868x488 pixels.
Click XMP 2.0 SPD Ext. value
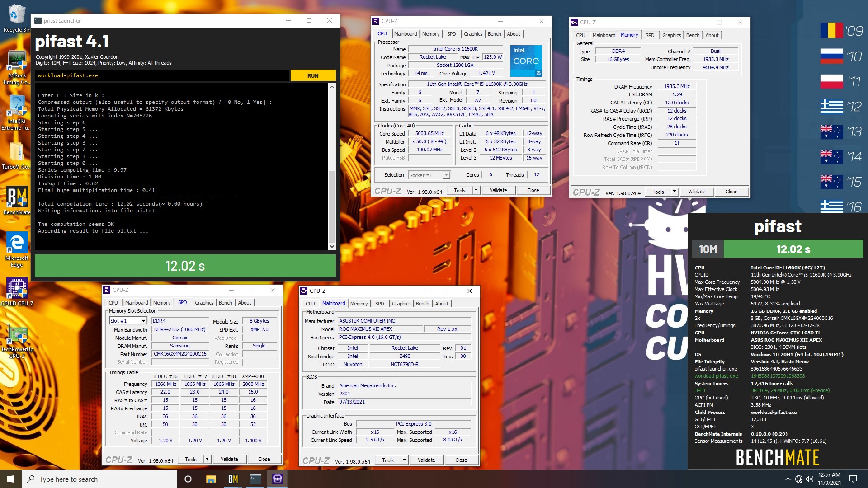(x=259, y=329)
